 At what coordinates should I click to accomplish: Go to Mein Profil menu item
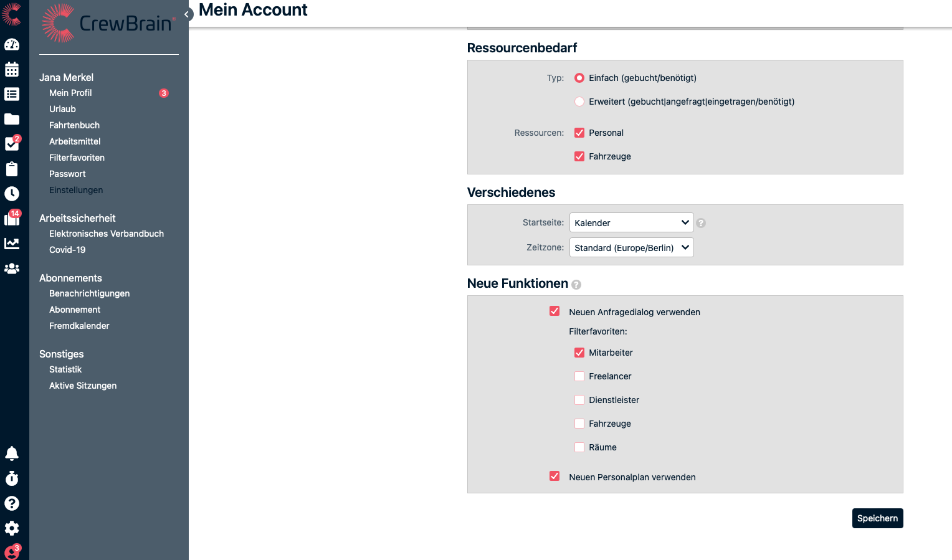[x=70, y=93]
